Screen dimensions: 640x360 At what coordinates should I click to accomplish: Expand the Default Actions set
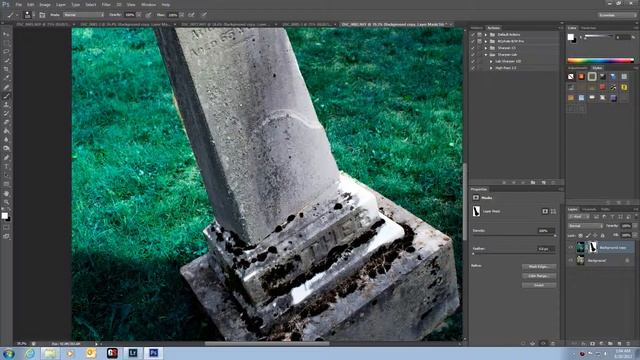click(486, 35)
